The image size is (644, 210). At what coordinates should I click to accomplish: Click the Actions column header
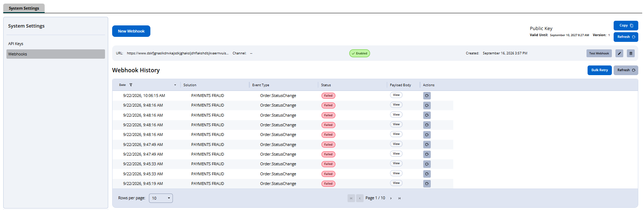click(429, 85)
